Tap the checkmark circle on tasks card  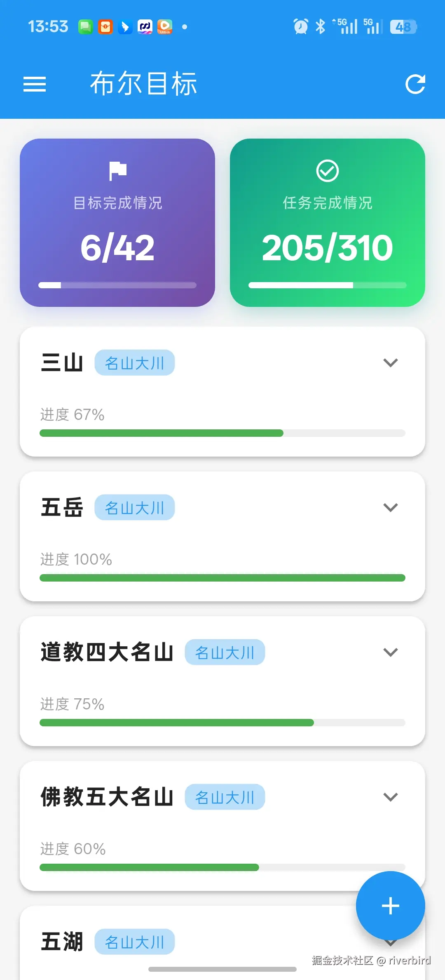tap(328, 171)
